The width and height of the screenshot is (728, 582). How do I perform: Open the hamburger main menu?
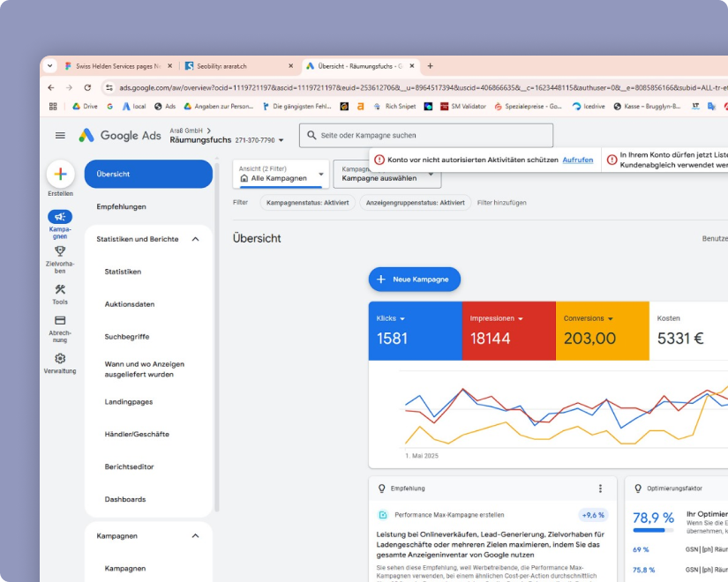[x=60, y=136]
